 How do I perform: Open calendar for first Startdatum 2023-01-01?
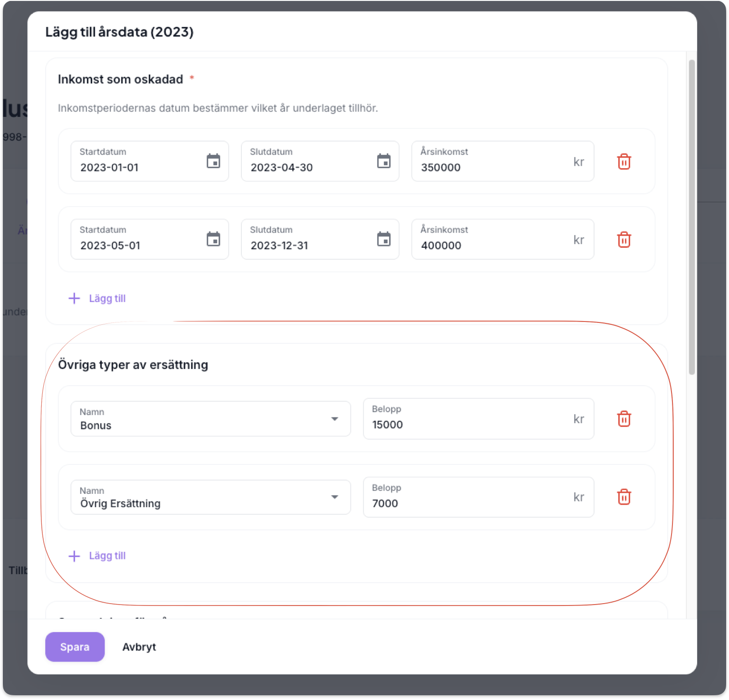pos(213,161)
